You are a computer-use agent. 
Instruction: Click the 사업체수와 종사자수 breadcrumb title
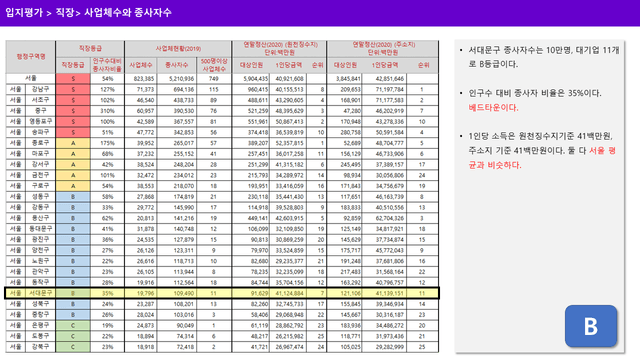128,13
